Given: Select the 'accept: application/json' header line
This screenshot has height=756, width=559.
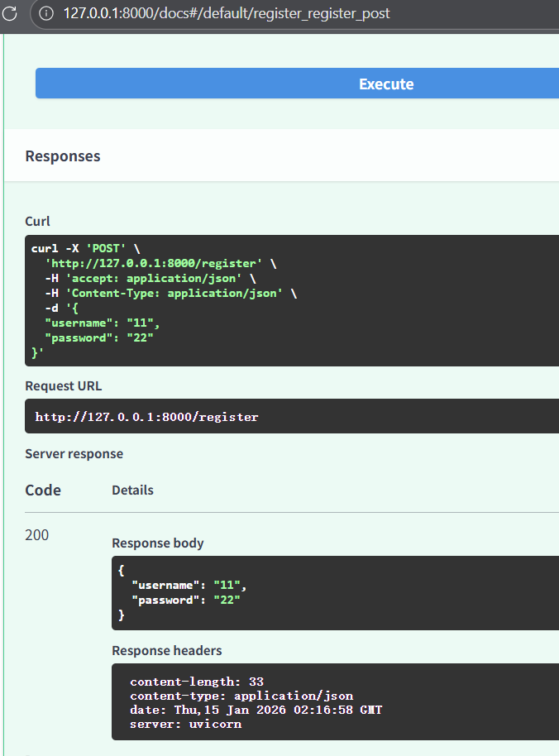Looking at the screenshot, I should coord(150,278).
